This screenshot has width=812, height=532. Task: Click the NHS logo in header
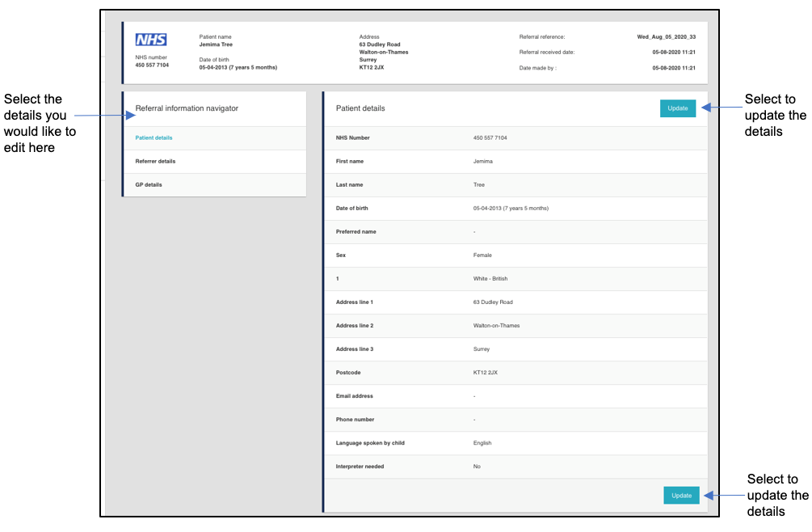[x=151, y=40]
